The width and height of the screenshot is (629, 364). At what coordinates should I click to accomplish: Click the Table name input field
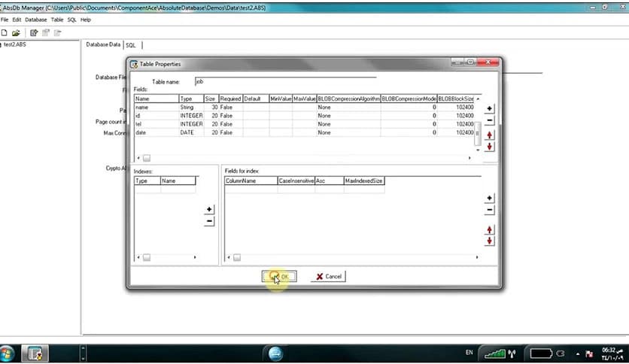(x=286, y=81)
